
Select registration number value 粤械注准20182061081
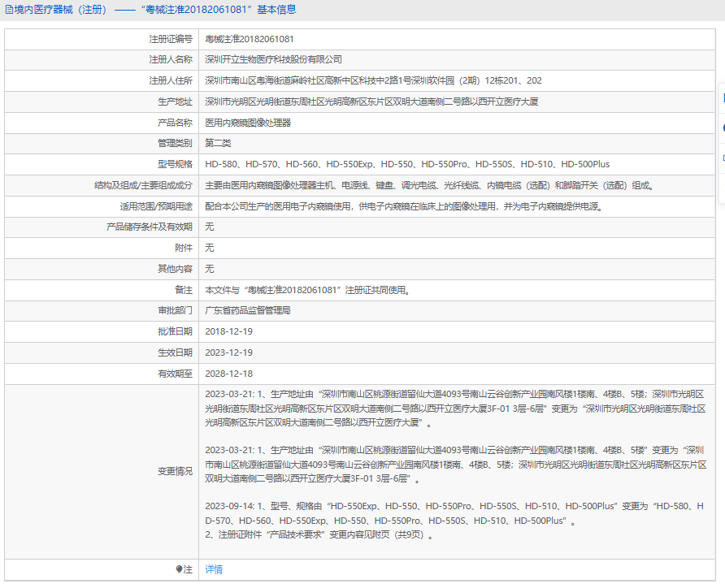(x=250, y=39)
